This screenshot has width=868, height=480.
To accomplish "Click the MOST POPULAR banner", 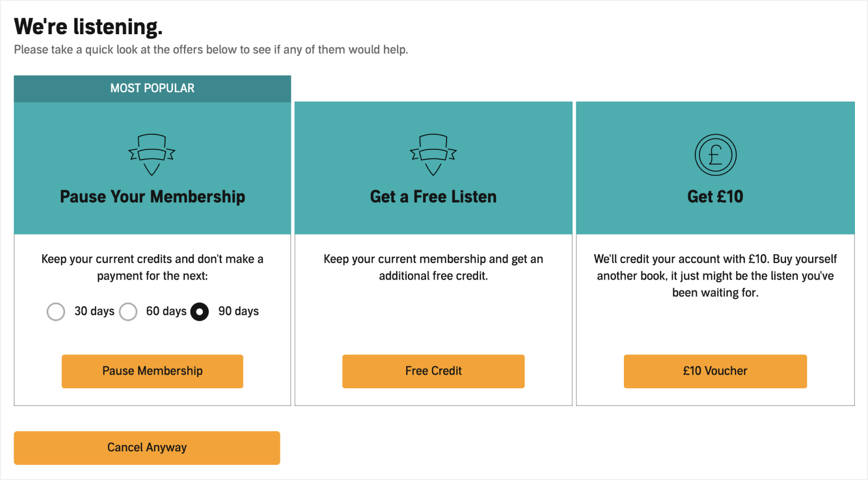I will 152,89.
